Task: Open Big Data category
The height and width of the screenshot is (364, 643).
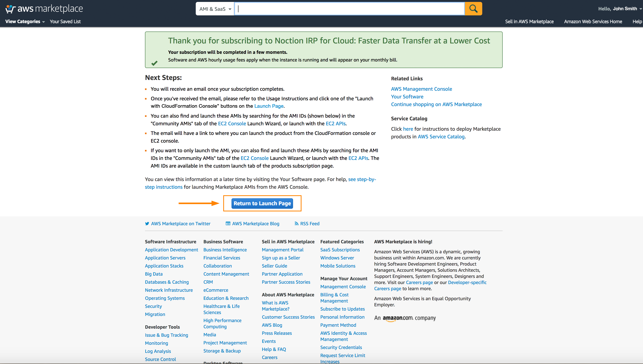Action: point(154,274)
